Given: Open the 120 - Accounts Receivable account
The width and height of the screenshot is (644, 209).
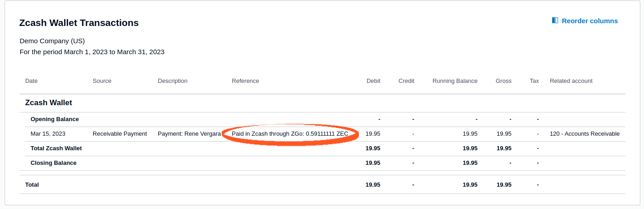Looking at the screenshot, I should coord(584,134).
